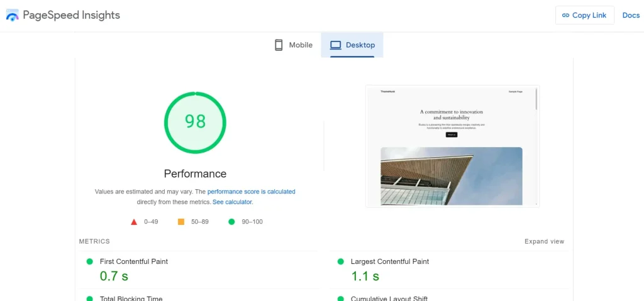Click the orange square 50–89 legend icon
Viewport: 644px width, 301px height.
pyautogui.click(x=181, y=222)
